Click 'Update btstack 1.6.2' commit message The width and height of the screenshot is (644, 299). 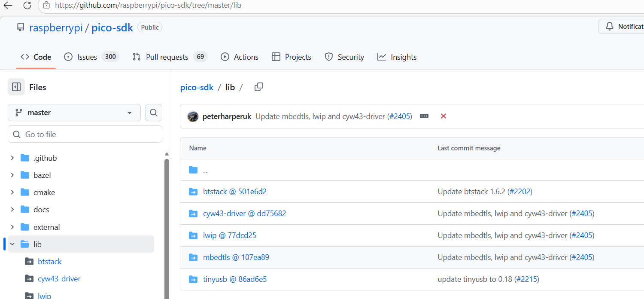pos(472,192)
